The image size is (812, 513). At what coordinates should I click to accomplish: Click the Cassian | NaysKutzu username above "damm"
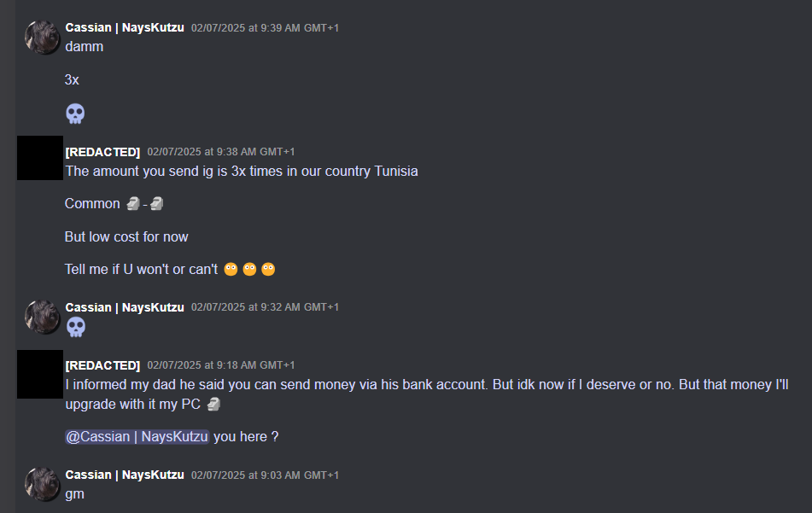(x=125, y=28)
